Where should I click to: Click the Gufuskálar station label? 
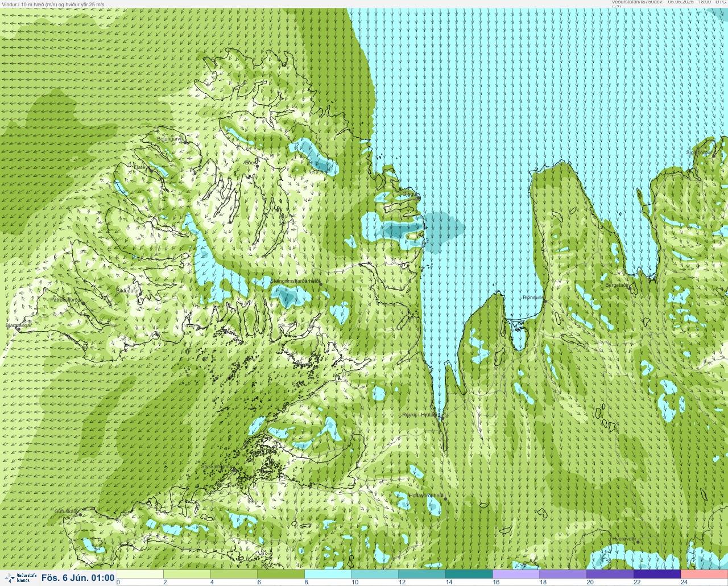66,511
